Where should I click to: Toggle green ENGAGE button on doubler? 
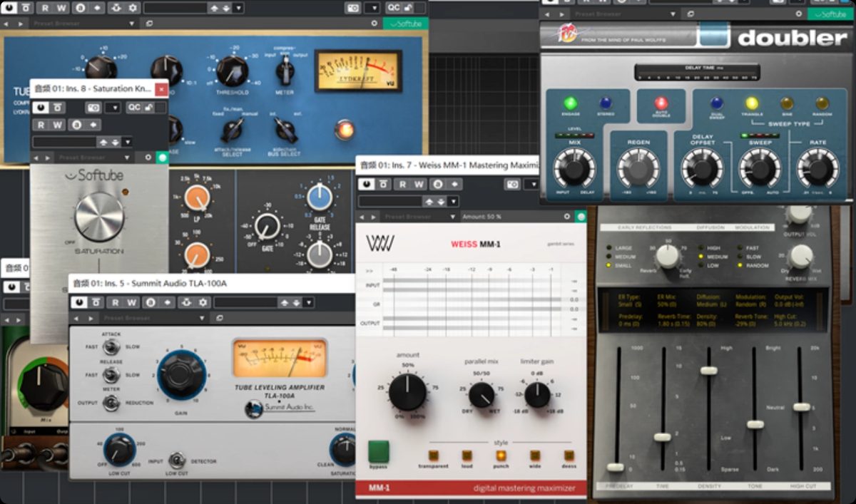coord(570,103)
